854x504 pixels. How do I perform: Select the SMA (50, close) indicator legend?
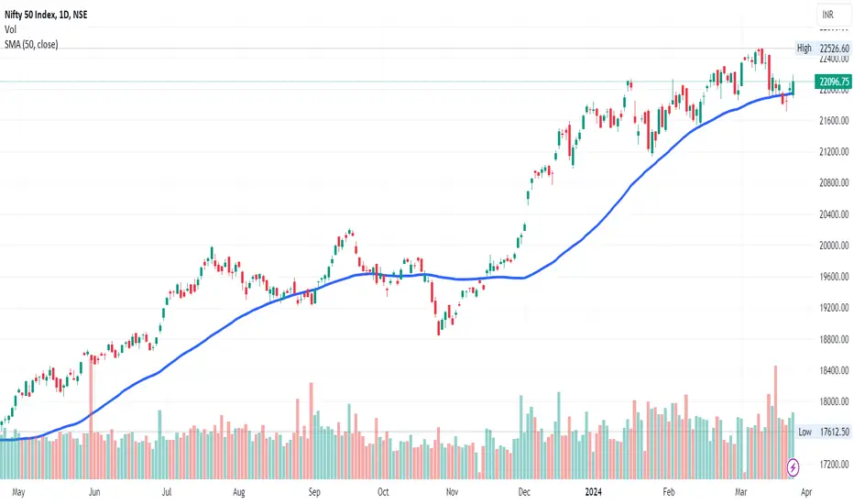pos(31,44)
